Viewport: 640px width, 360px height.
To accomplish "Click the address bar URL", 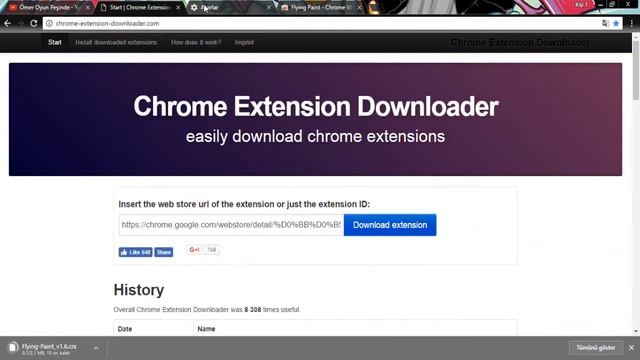I will click(x=107, y=24).
